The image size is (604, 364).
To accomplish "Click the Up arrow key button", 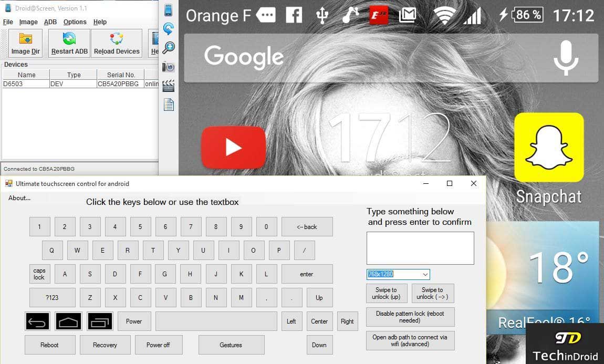I will tap(319, 298).
